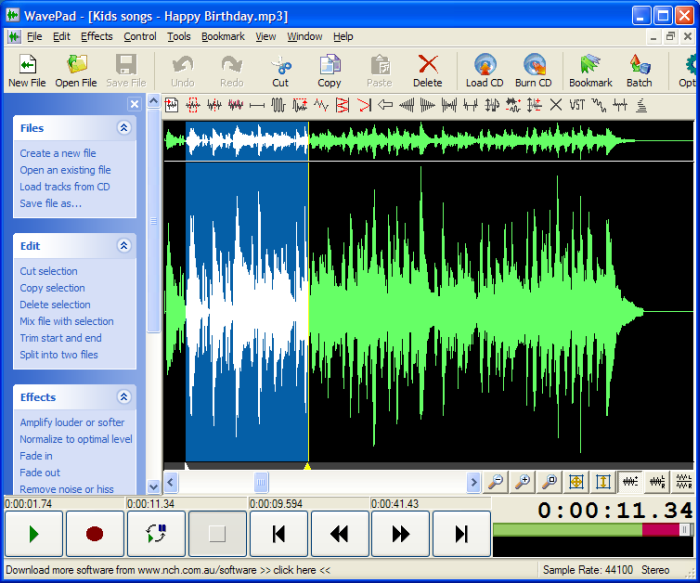This screenshot has width=700, height=583.
Task: Toggle the split L and R channel view
Action: [684, 482]
